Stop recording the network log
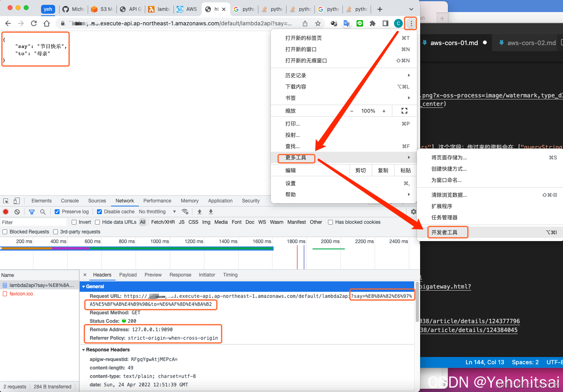 (6, 212)
